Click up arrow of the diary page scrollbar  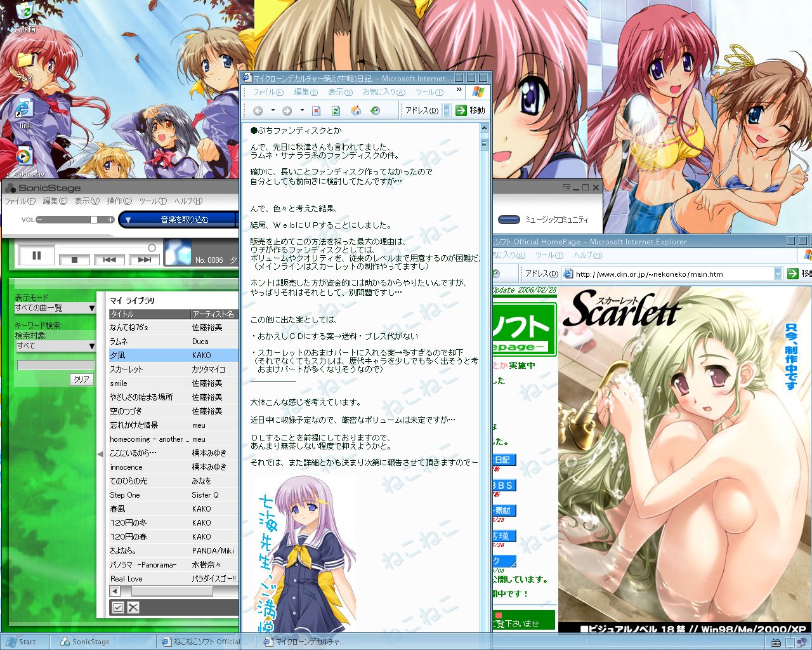pyautogui.click(x=485, y=128)
